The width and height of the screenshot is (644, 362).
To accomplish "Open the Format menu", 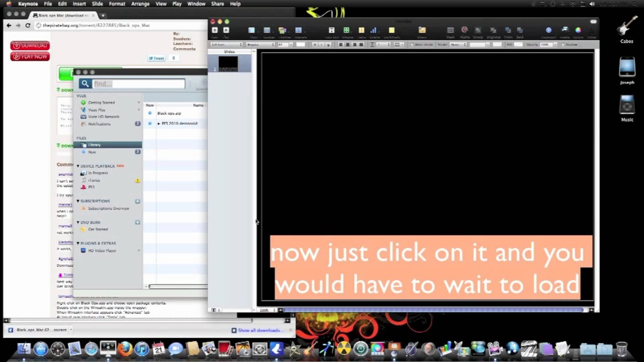I will pos(117,4).
